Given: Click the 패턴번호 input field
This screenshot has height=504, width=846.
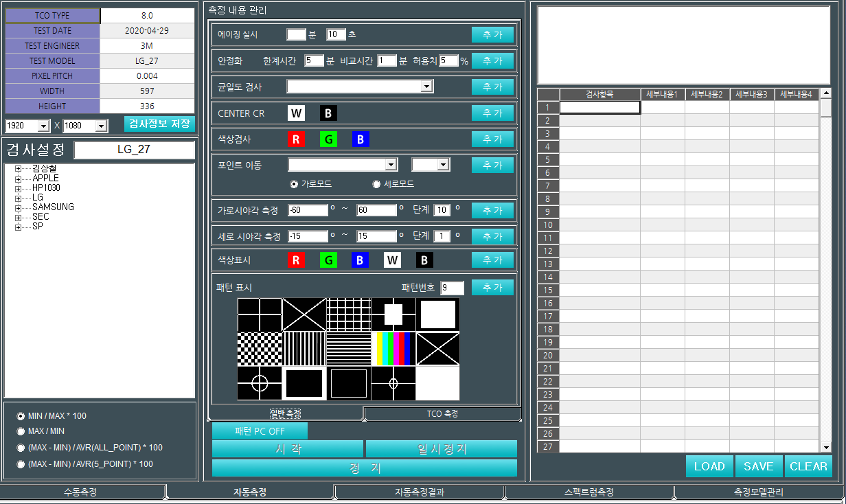Looking at the screenshot, I should point(453,288).
